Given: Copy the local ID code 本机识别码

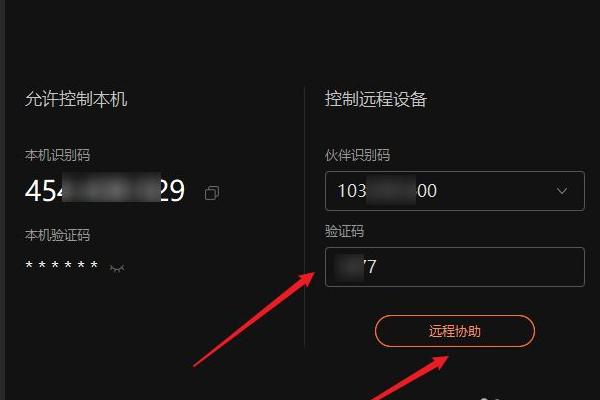Looking at the screenshot, I should pos(212,193).
